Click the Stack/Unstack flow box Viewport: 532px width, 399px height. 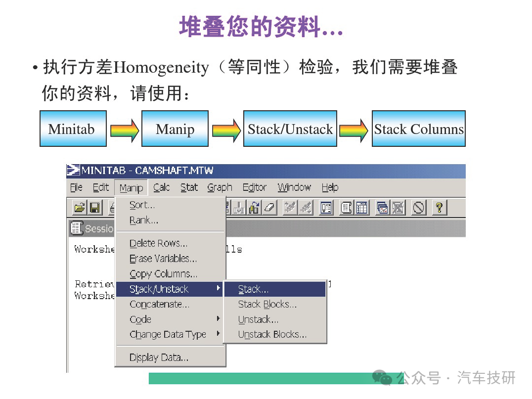[x=290, y=129]
